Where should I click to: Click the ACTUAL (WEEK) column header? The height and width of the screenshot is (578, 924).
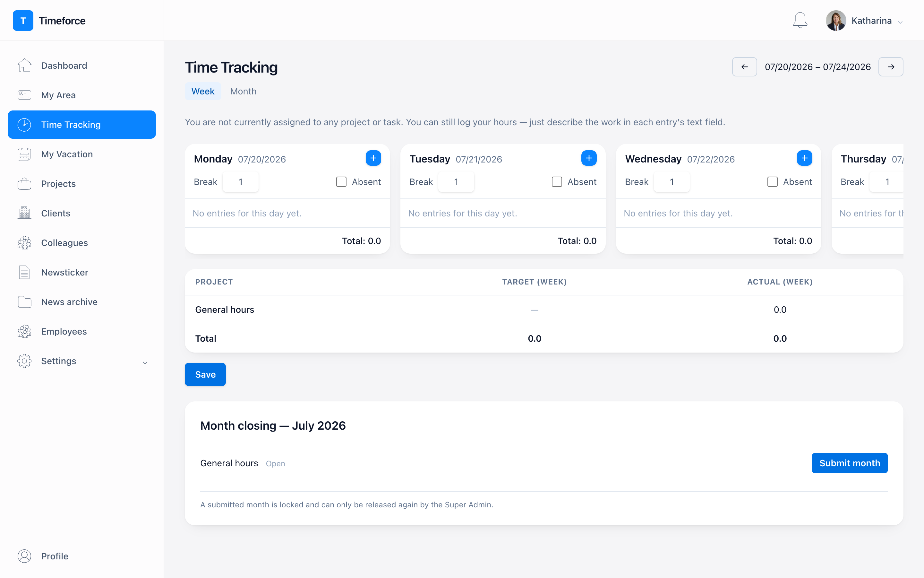pyautogui.click(x=780, y=282)
